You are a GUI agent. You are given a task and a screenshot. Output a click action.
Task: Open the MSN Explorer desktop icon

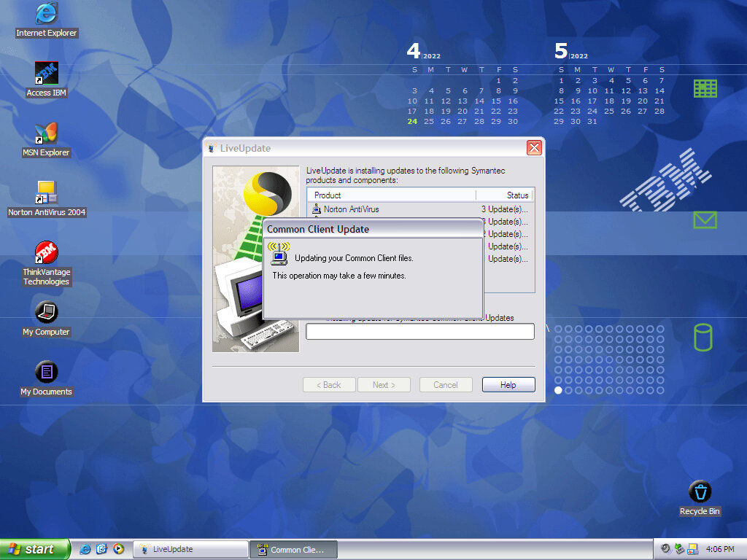(46, 133)
